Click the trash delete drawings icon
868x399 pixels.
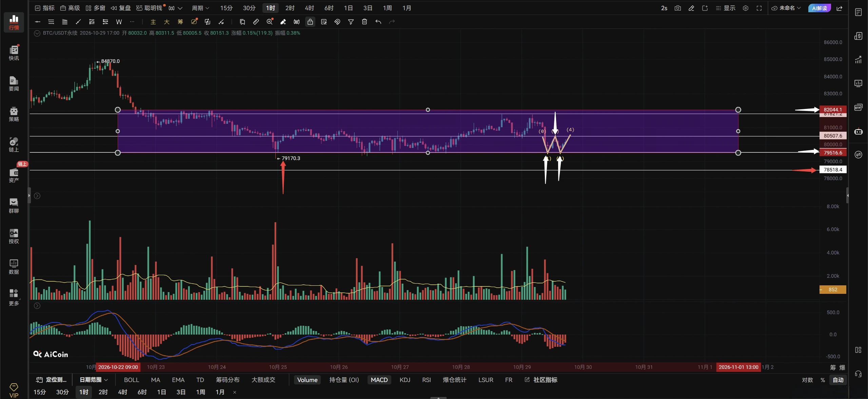(364, 22)
